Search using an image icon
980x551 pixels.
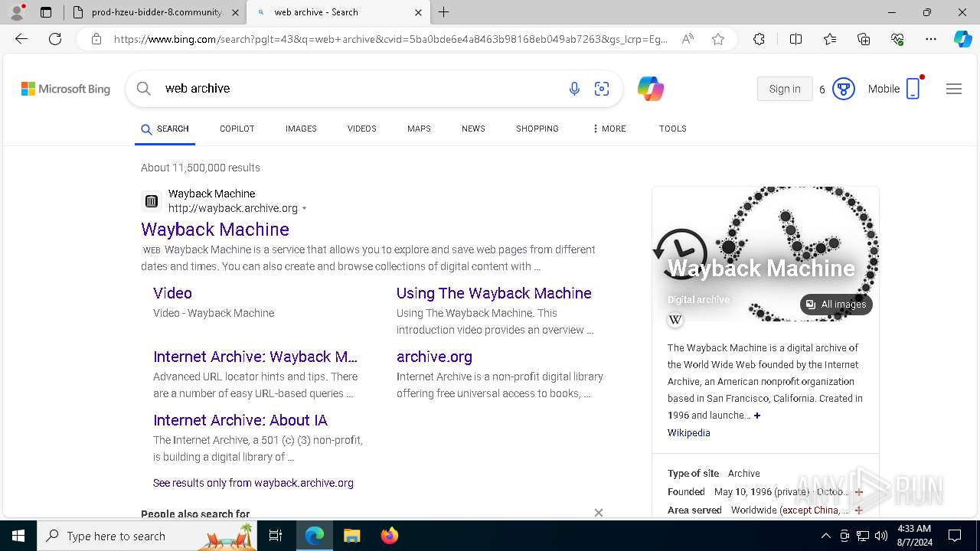(602, 89)
